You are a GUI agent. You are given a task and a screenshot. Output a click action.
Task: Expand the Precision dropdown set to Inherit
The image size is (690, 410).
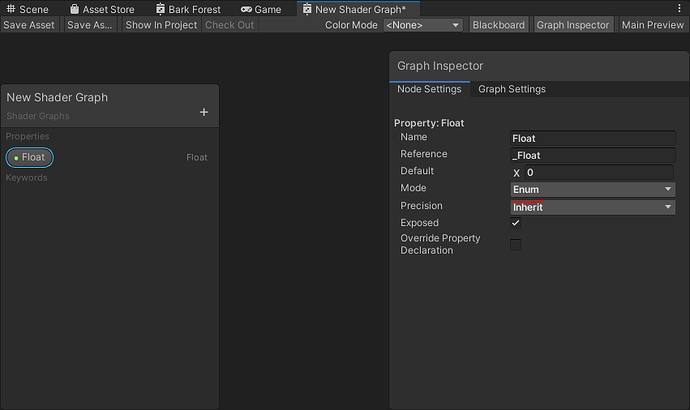[x=593, y=207]
